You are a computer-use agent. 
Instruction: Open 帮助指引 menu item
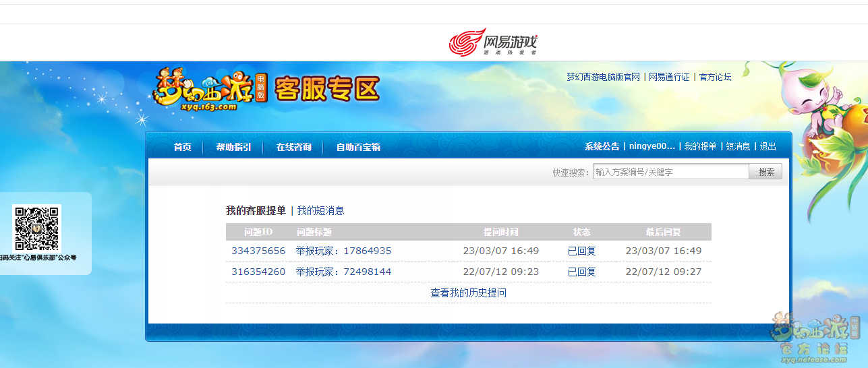[233, 147]
